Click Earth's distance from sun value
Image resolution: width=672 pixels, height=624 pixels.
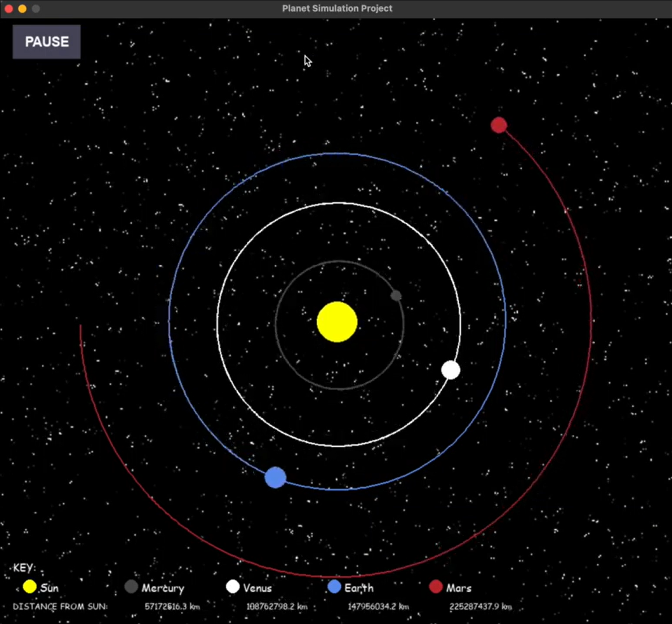pyautogui.click(x=378, y=607)
